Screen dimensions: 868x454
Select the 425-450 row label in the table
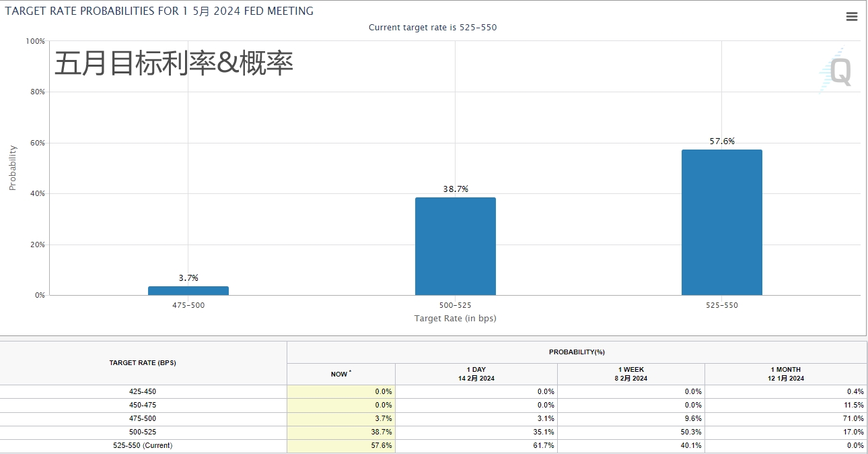pos(143,392)
